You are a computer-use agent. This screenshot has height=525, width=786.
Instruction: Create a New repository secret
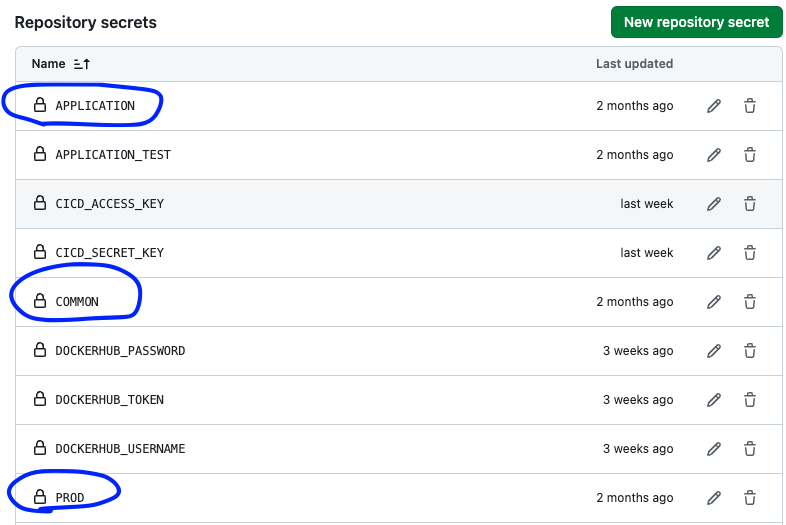[696, 22]
